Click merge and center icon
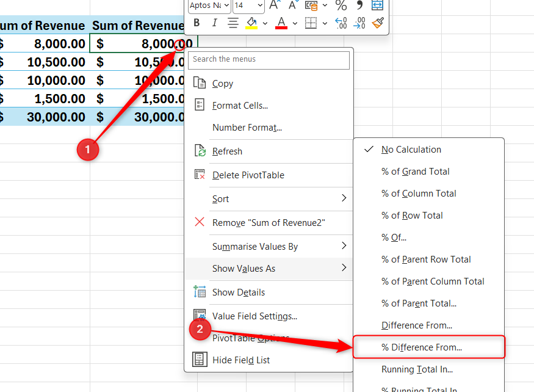This screenshot has width=534, height=392. pos(377,5)
